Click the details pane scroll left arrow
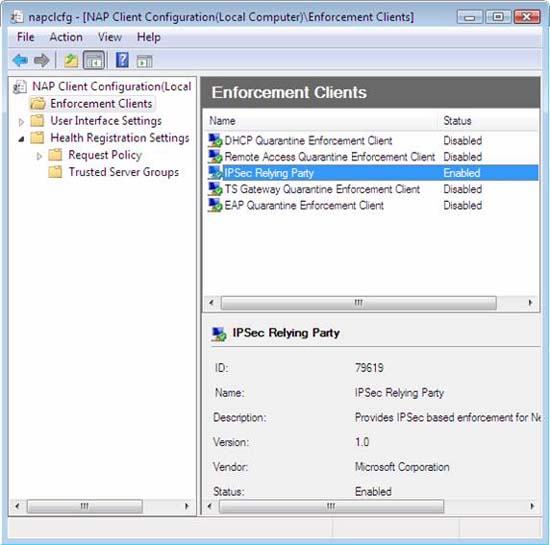 click(x=210, y=506)
